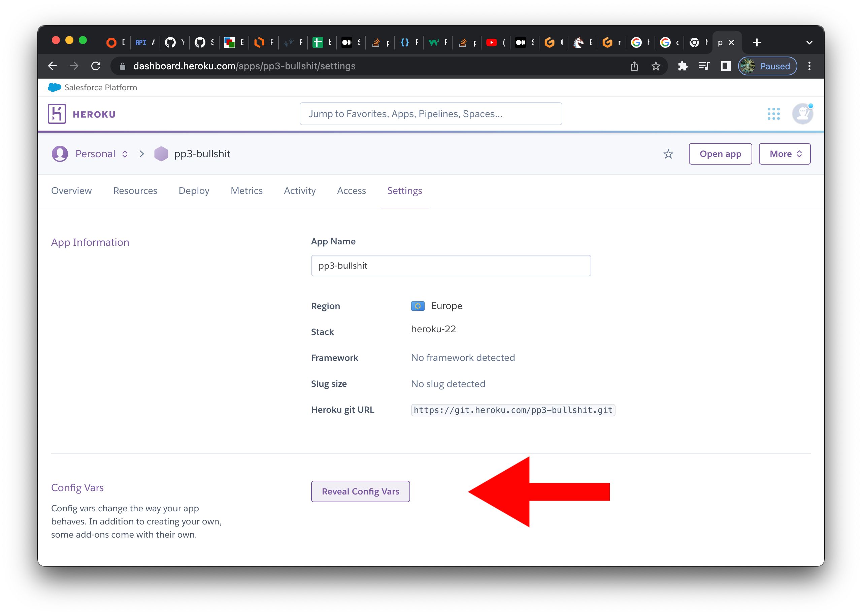Select the Heroku git URL text
862x616 pixels.
click(x=513, y=410)
